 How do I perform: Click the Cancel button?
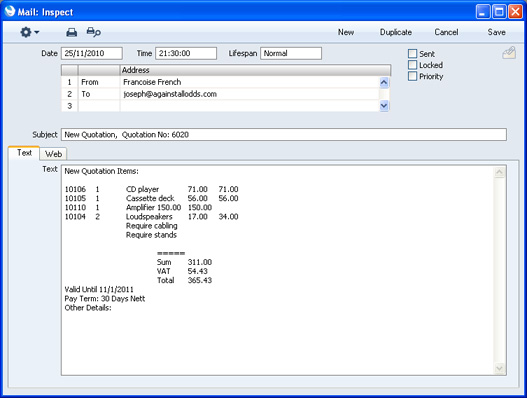(x=446, y=32)
